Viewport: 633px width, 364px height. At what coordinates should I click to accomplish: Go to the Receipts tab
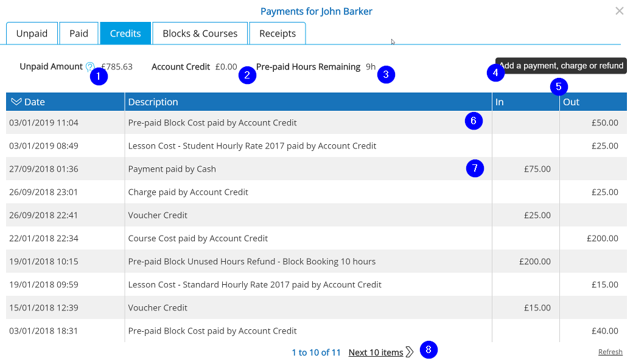click(278, 33)
